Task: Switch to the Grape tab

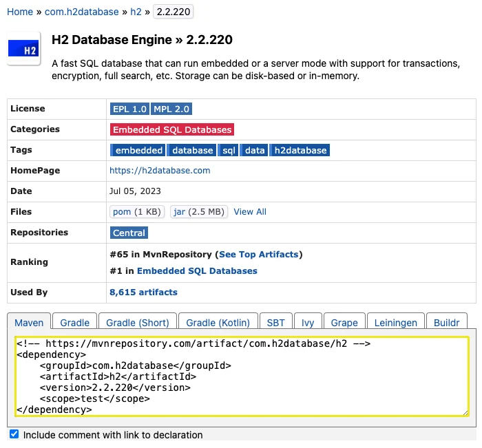Action: tap(344, 323)
